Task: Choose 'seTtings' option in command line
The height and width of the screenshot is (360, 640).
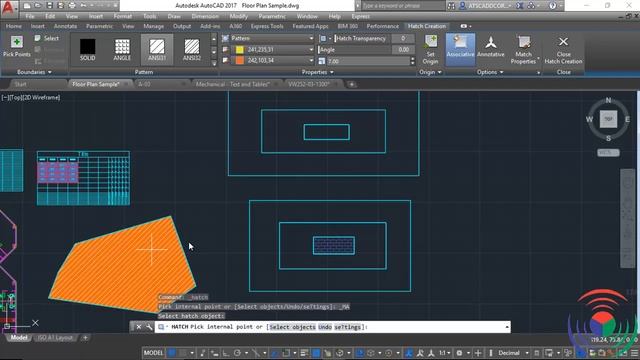Action: coord(347,327)
